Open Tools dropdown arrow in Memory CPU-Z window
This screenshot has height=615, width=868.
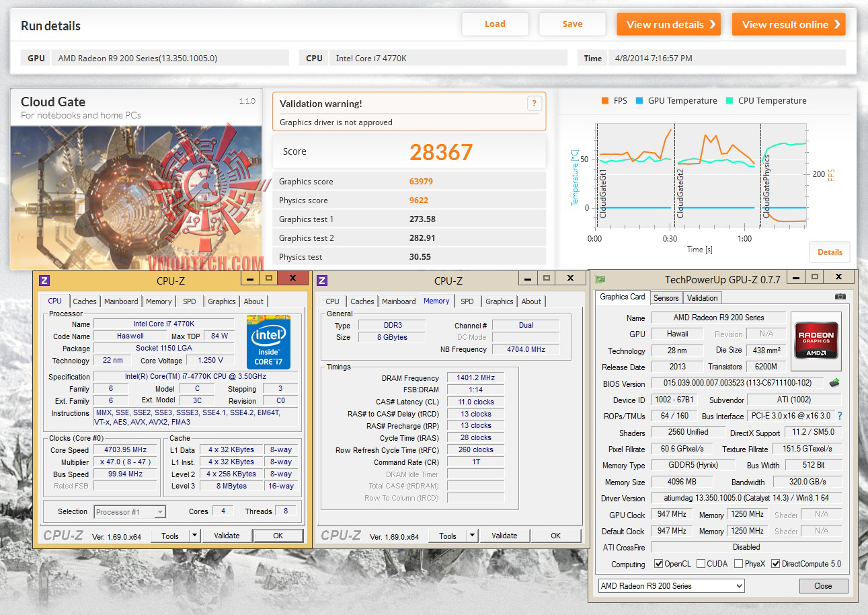[x=473, y=536]
